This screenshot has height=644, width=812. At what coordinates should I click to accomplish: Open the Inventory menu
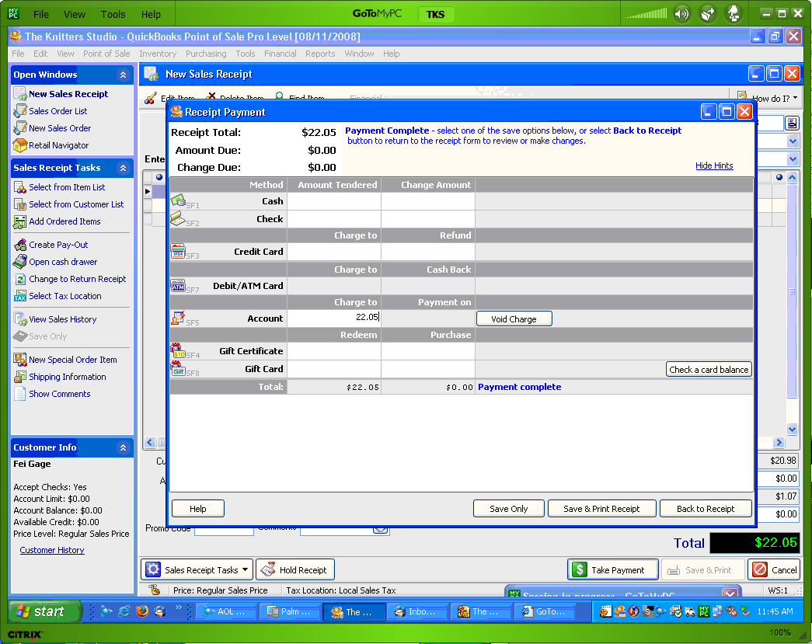pos(158,54)
